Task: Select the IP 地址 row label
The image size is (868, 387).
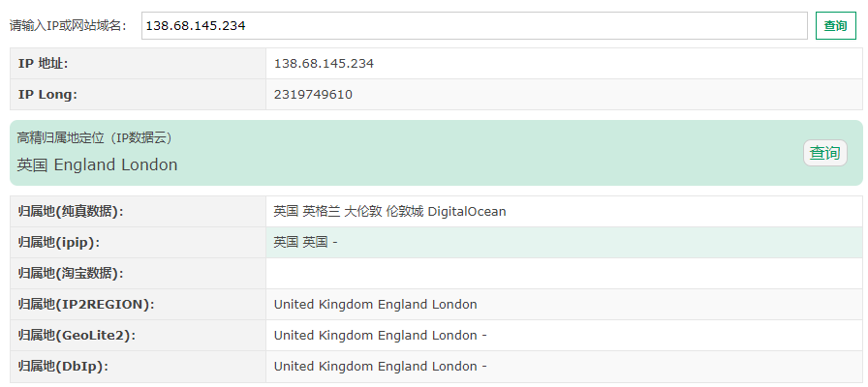Action: [x=44, y=64]
